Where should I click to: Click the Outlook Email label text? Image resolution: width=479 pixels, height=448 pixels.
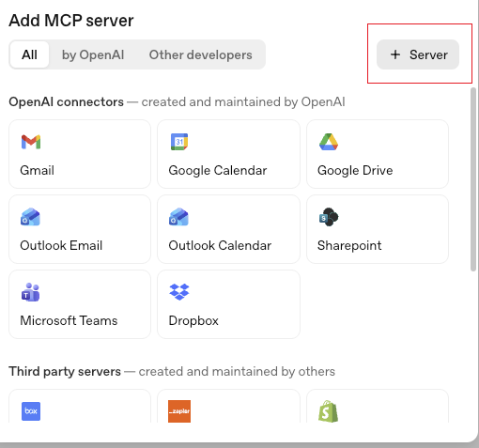[x=61, y=245]
